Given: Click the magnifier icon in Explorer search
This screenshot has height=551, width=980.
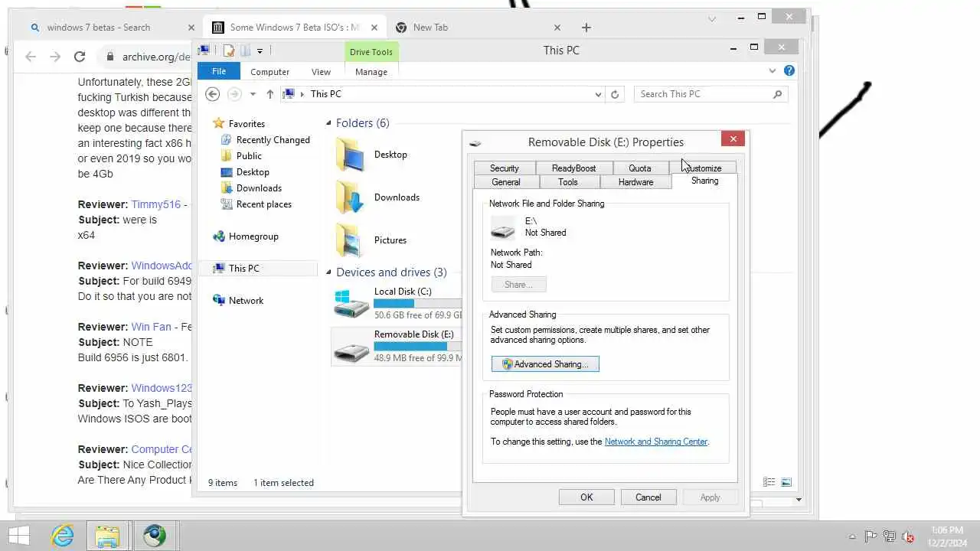Looking at the screenshot, I should (778, 94).
